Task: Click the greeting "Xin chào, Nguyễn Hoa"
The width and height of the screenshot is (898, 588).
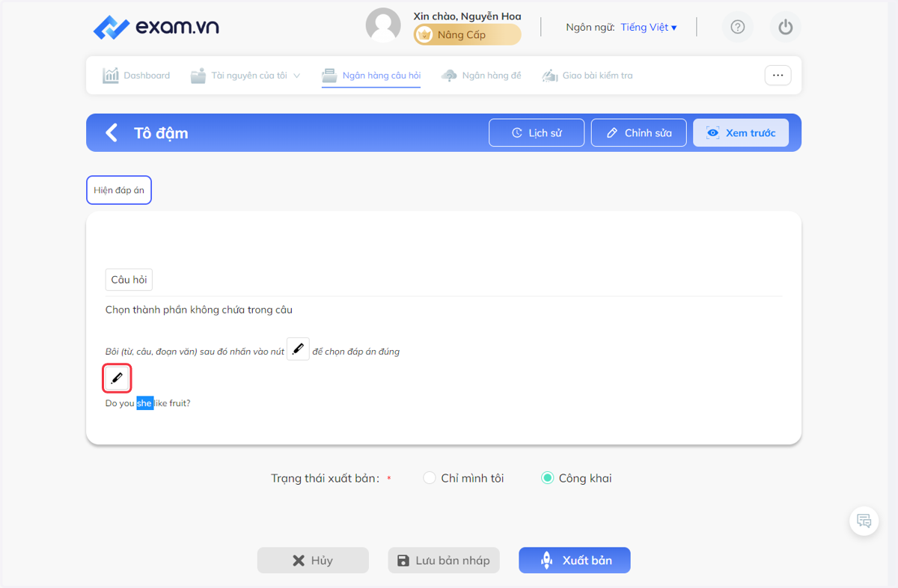Action: [467, 16]
